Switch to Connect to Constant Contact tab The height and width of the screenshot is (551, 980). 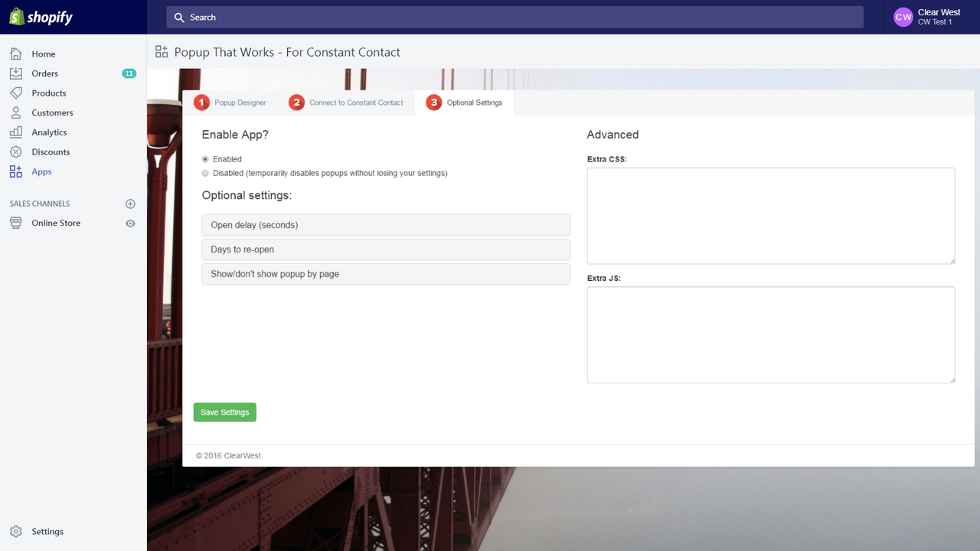coord(346,103)
